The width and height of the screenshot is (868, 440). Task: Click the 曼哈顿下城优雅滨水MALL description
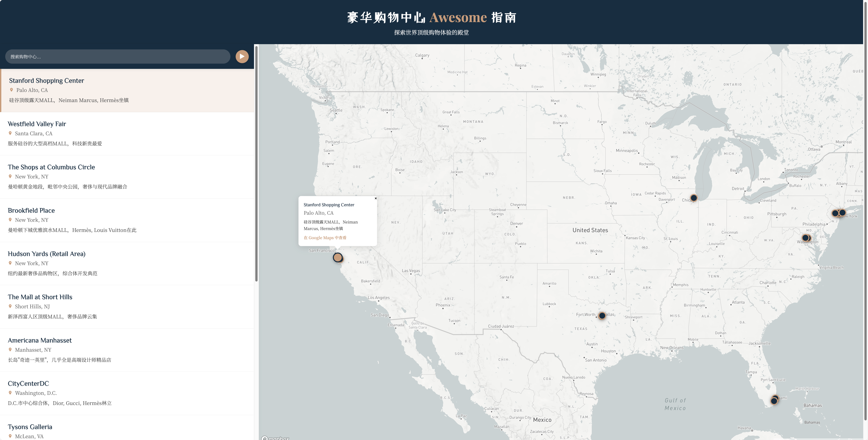click(72, 230)
